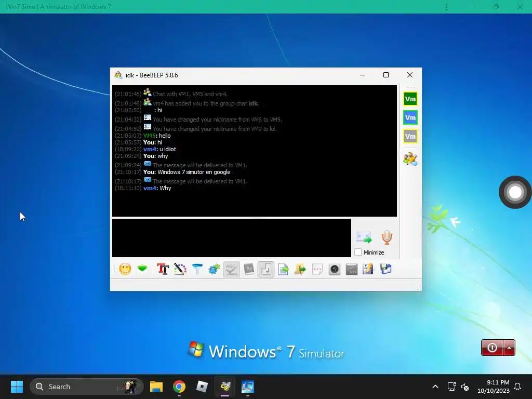Click Win7 Simu app on taskbar
This screenshot has width=532, height=399.
[248, 387]
